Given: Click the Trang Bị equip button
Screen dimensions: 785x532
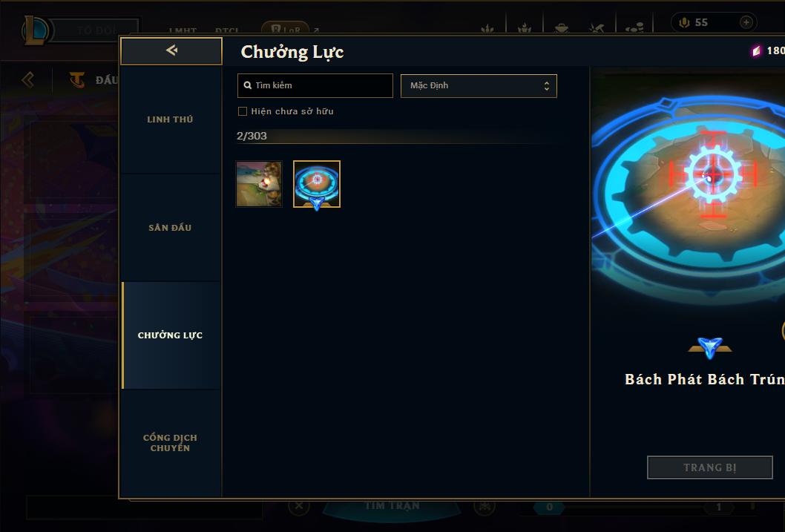Looking at the screenshot, I should click(x=709, y=467).
